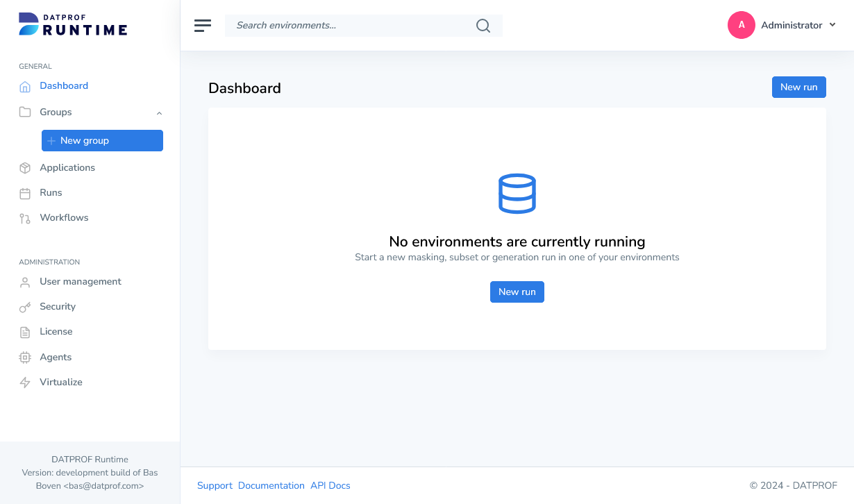Viewport: 854px width, 504px height.
Task: Open the Dashboard menu item
Action: point(64,86)
